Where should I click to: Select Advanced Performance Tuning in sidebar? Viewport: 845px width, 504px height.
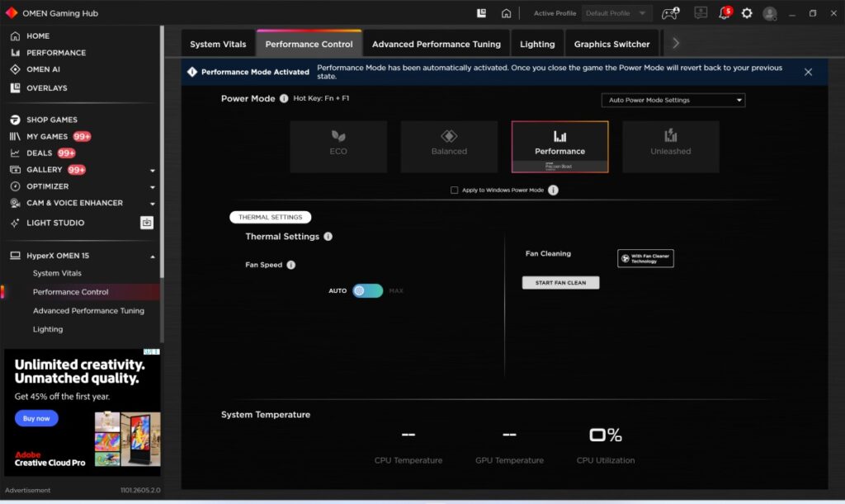(x=88, y=311)
